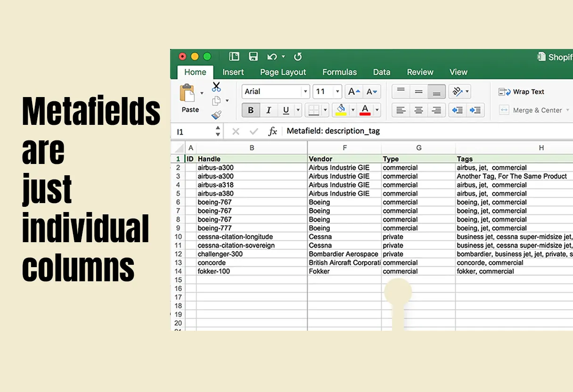
Task: Toggle Bold formatting
Action: [x=251, y=110]
